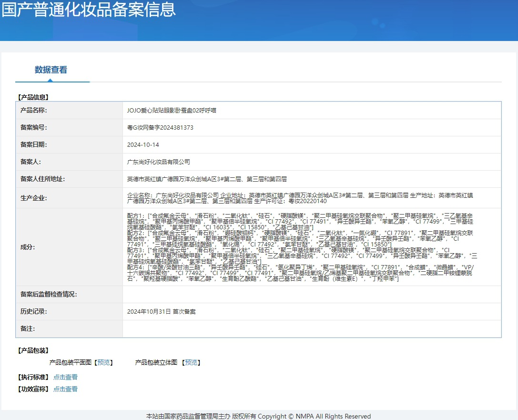This screenshot has width=518, height=420.
Task: Open 点击查看 next to 执行标准
Action: (65, 377)
